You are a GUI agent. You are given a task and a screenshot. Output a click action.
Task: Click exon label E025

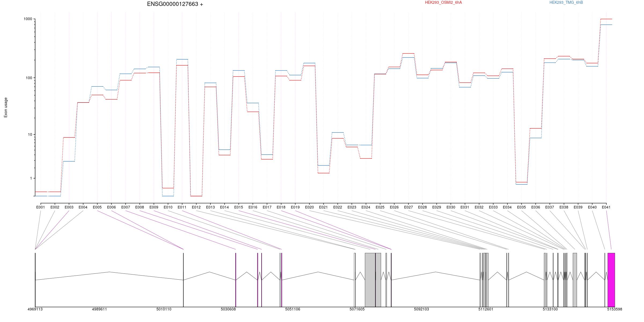tap(380, 207)
